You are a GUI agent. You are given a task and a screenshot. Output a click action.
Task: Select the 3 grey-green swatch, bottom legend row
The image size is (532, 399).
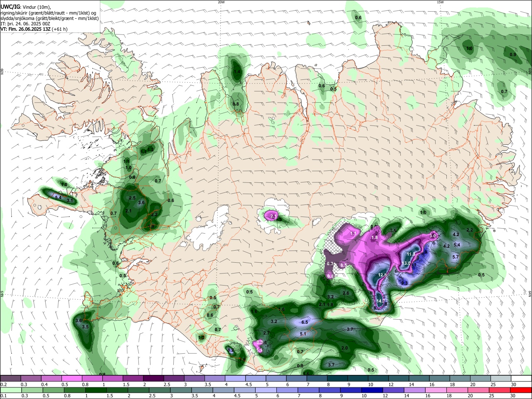[181, 390]
